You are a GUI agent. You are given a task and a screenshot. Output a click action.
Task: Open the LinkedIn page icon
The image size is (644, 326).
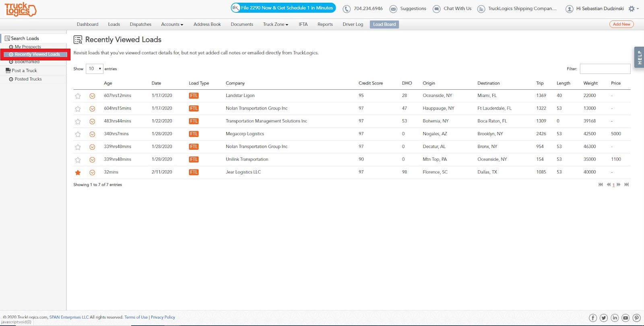point(615,318)
